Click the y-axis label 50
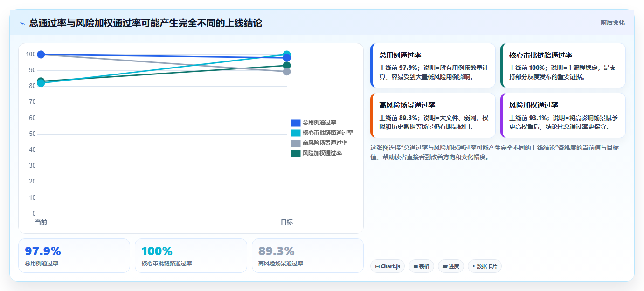 tap(32, 134)
